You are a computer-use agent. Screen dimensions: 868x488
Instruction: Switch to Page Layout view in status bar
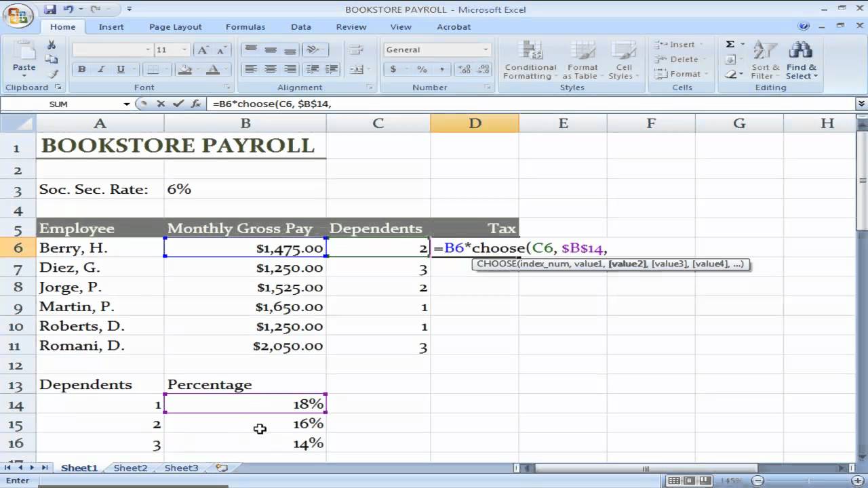[x=690, y=481]
